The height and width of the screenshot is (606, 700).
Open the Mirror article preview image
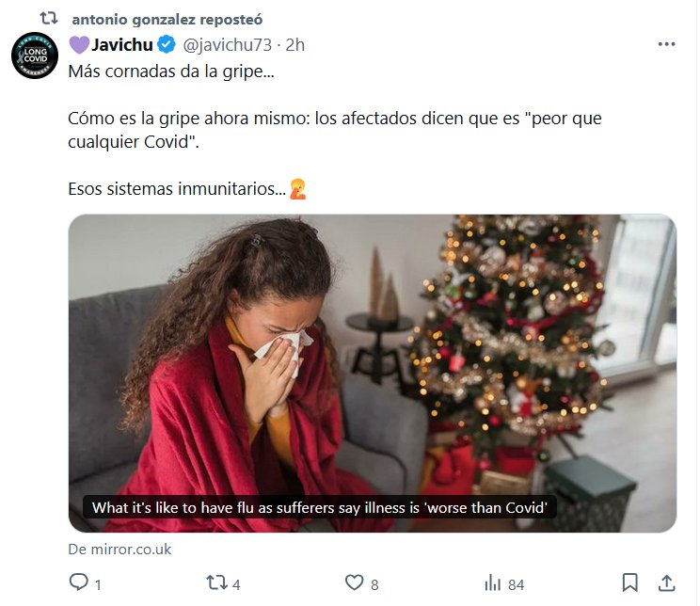(x=373, y=374)
